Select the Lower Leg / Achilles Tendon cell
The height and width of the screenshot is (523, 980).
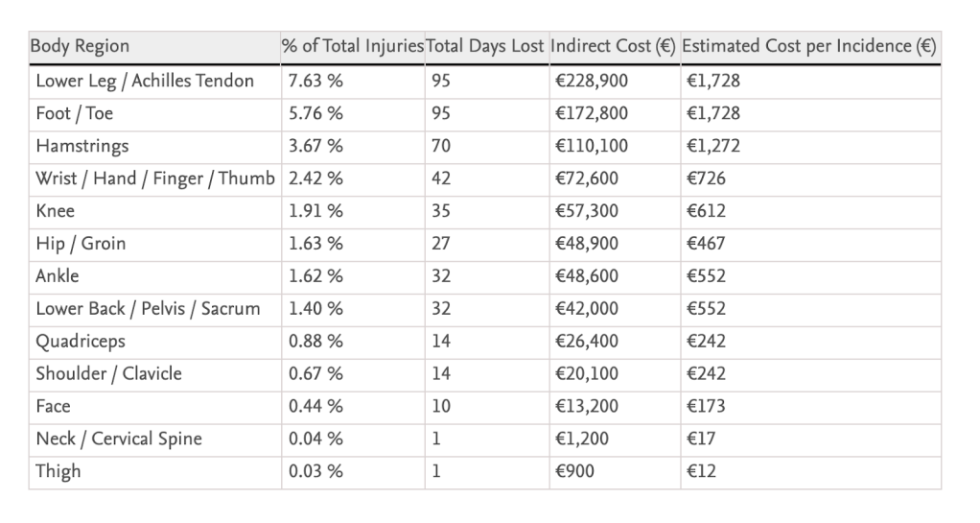pos(145,81)
